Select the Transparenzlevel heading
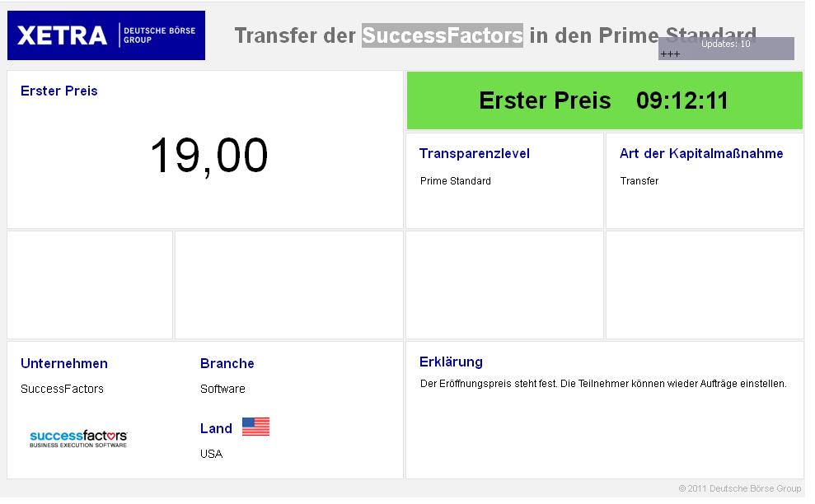The width and height of the screenshot is (815, 504). pyautogui.click(x=474, y=153)
